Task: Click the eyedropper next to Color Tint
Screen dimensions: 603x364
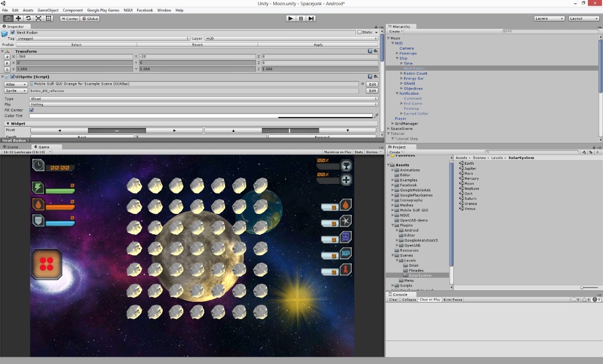Action: (x=375, y=116)
